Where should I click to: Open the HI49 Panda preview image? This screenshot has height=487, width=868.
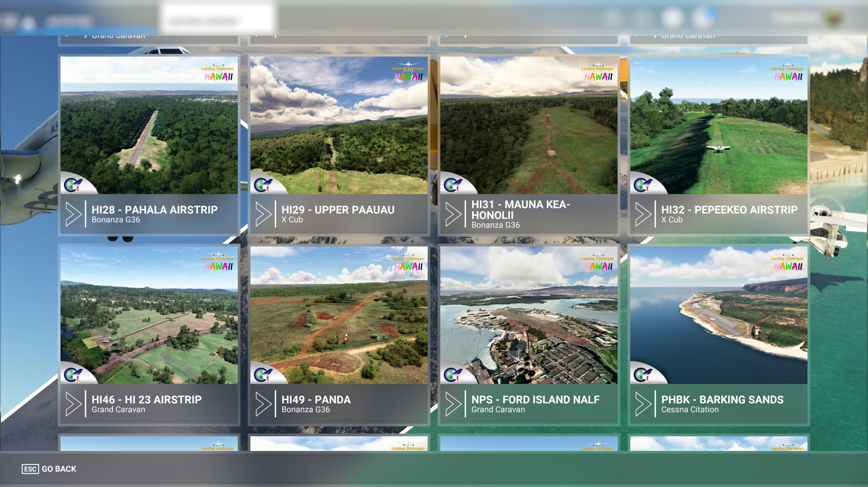[339, 315]
